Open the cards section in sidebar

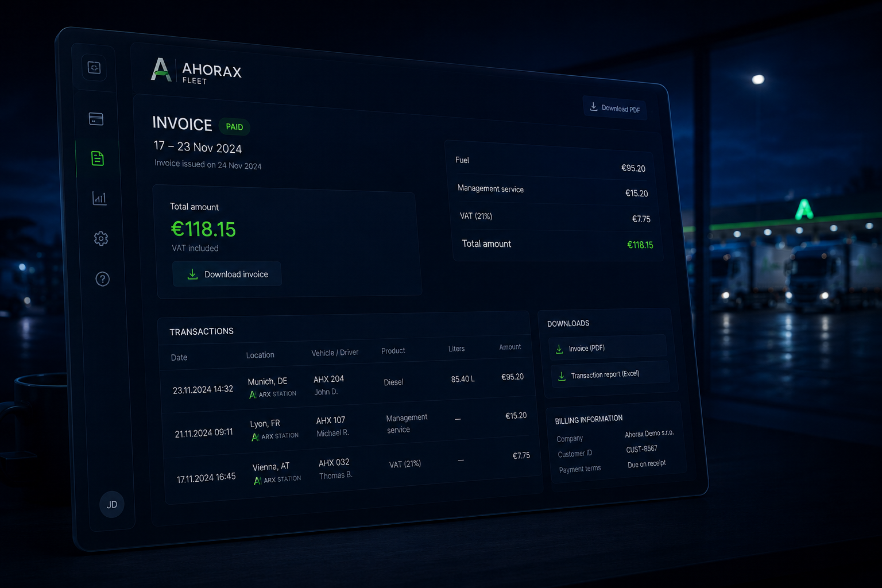coord(96,119)
